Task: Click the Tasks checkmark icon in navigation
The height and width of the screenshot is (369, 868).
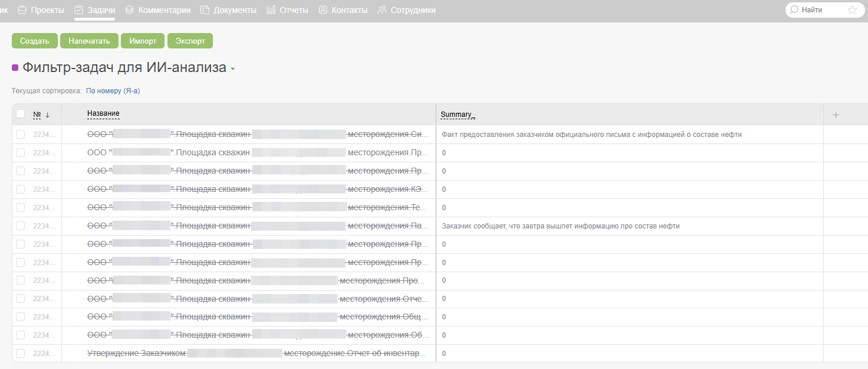Action: pos(78,9)
